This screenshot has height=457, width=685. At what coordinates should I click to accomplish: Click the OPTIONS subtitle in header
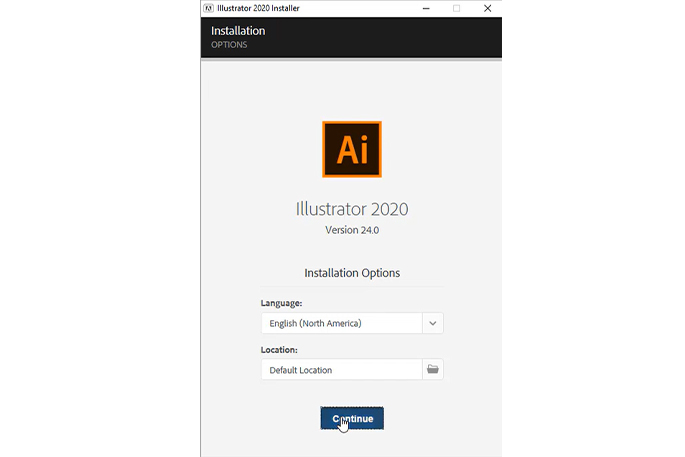pyautogui.click(x=229, y=45)
